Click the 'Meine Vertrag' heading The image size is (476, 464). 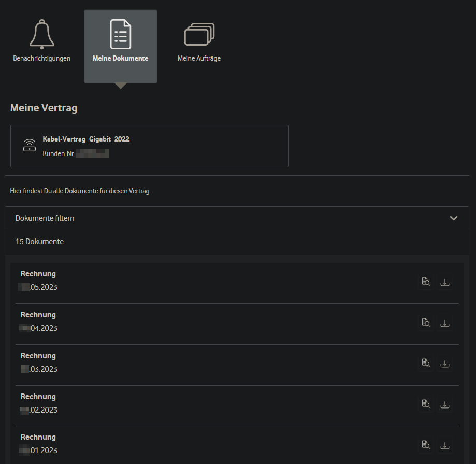tap(44, 108)
